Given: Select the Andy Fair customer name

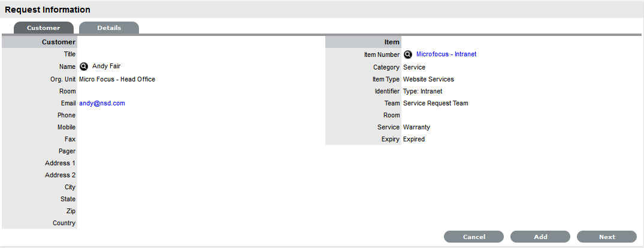Looking at the screenshot, I should tap(107, 66).
